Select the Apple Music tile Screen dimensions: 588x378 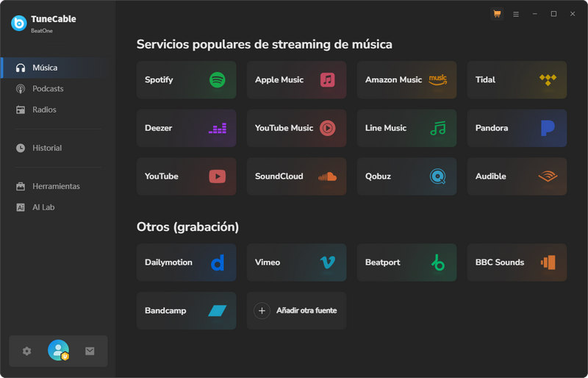[x=296, y=79]
